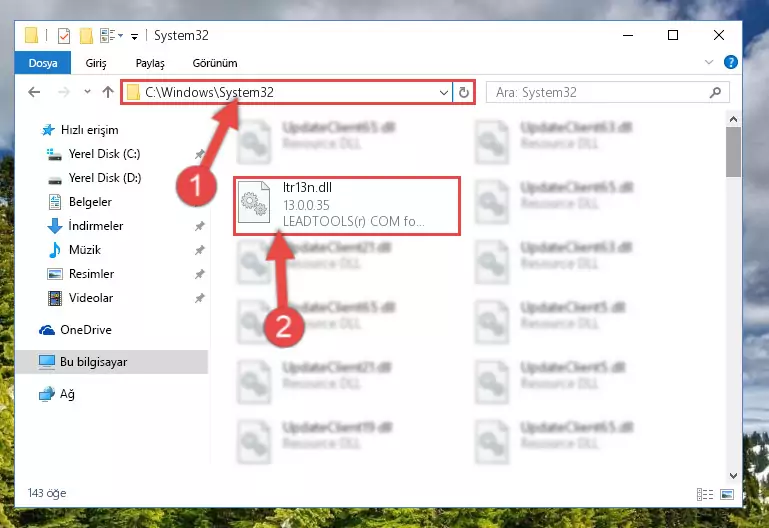Viewport: 769px width, 528px height.
Task: Click the forward navigation arrow
Action: tap(64, 92)
